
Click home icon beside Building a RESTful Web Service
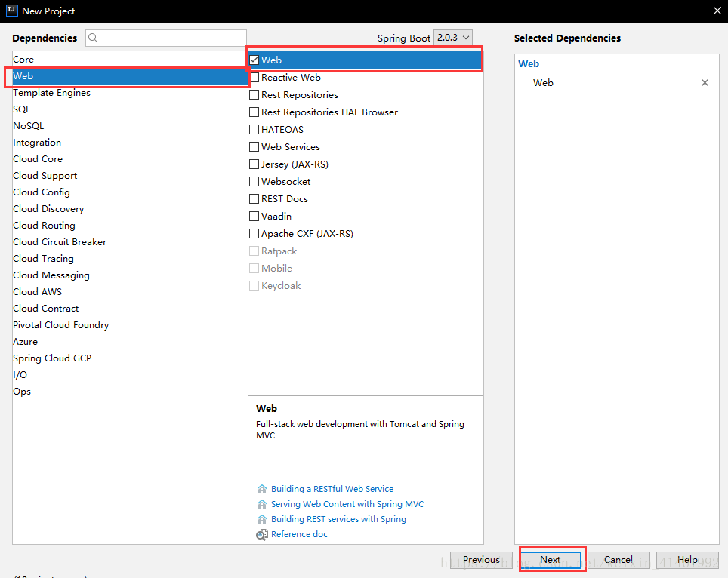coord(262,489)
